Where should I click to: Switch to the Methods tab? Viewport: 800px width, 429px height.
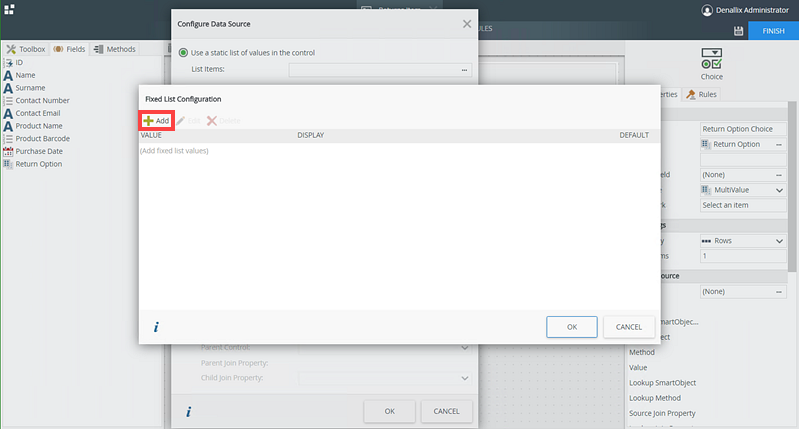tap(115, 49)
